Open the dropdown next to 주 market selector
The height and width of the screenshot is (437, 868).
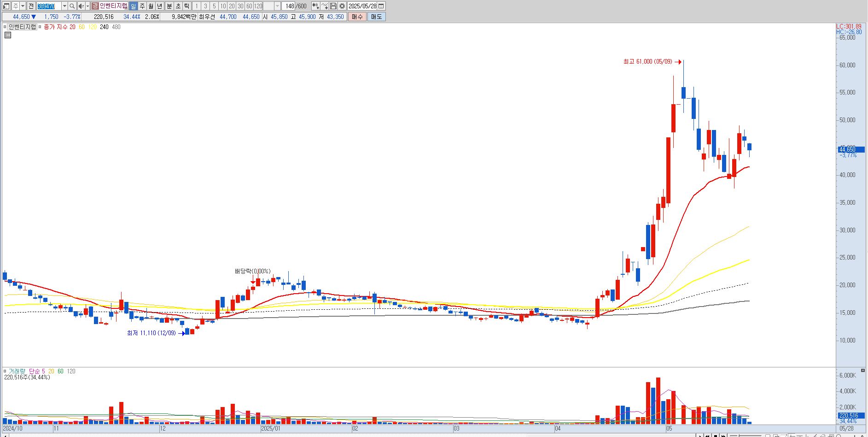coord(23,6)
